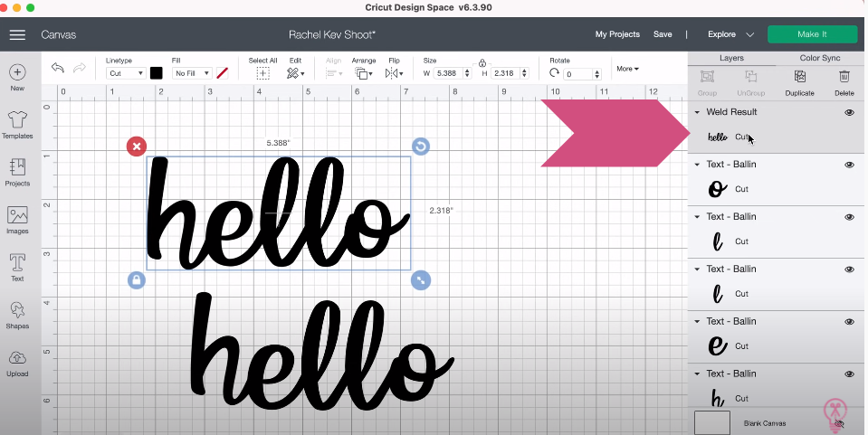Open My Projects

(617, 34)
